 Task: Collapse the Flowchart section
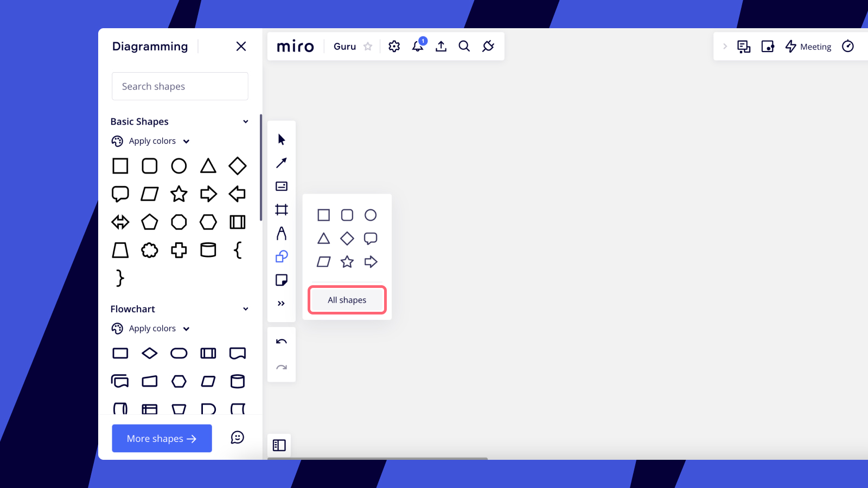pos(246,309)
